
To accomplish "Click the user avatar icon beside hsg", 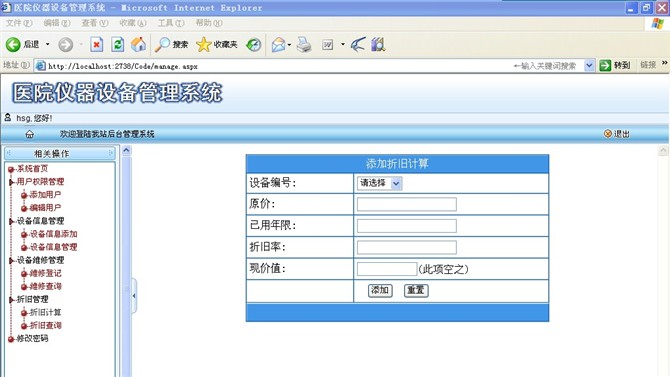I will pos(7,117).
